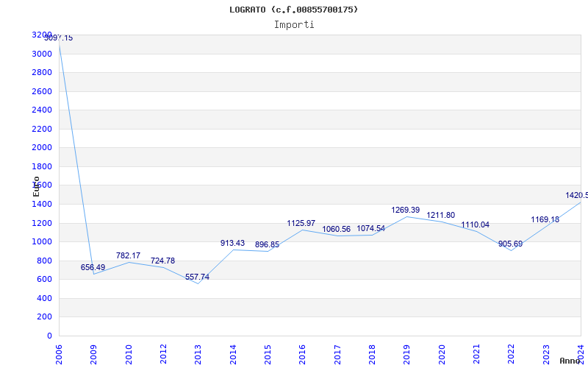Viewport: 588px width, 368px height.
Task: Click the y-axis value 2600
Action: [x=42, y=91]
